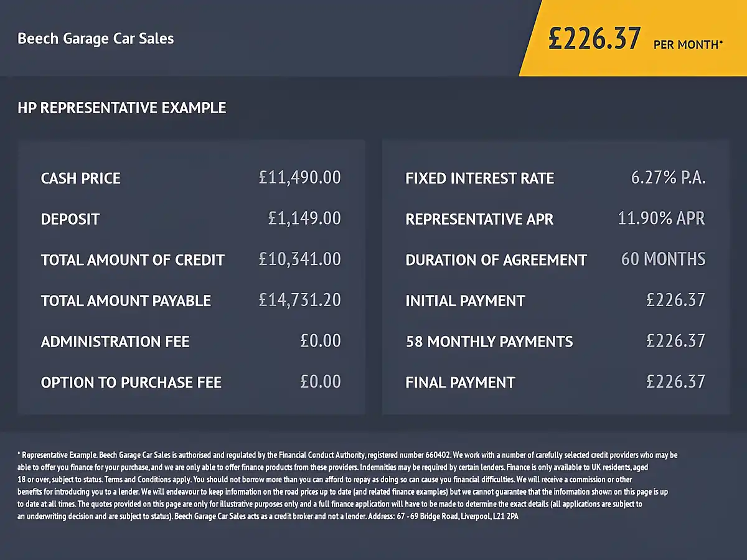Select the £10,341.00 credit value
Viewport: 747px width, 560px height.
pos(300,259)
